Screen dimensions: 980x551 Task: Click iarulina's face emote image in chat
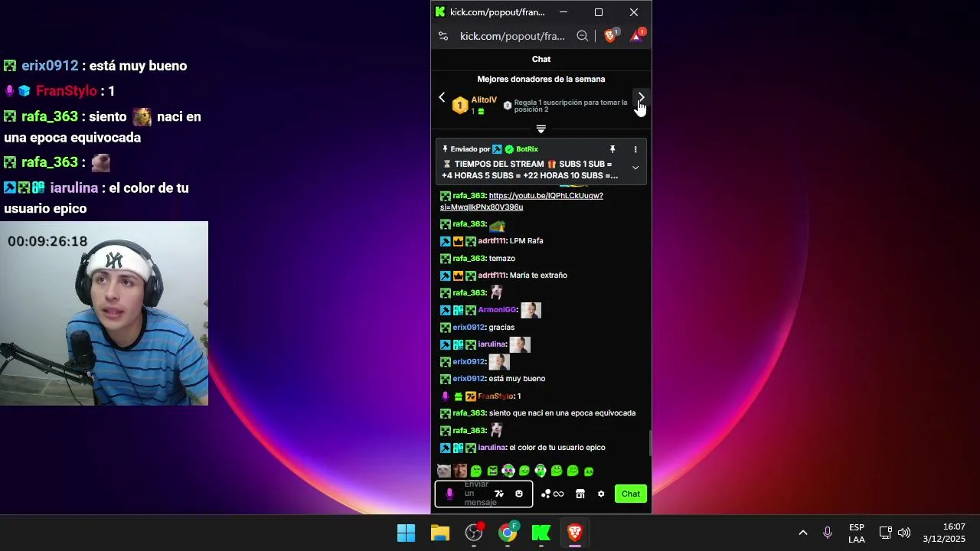click(x=520, y=344)
